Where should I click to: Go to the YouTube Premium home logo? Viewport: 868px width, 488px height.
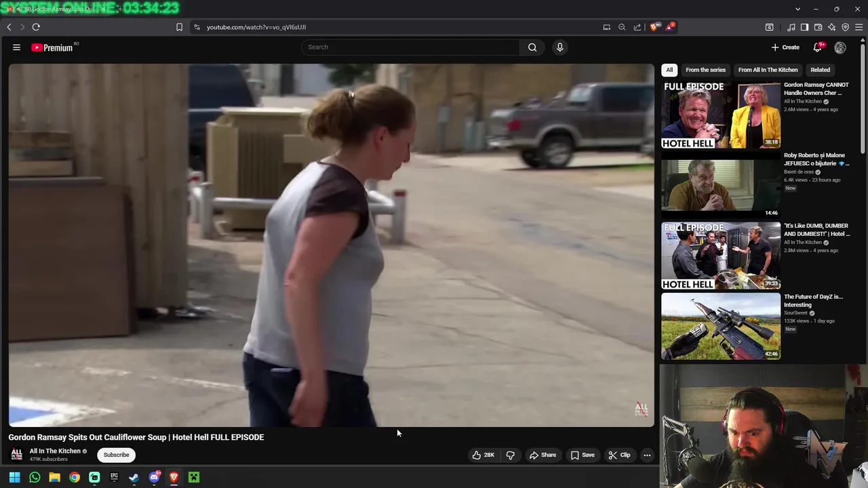tap(52, 47)
